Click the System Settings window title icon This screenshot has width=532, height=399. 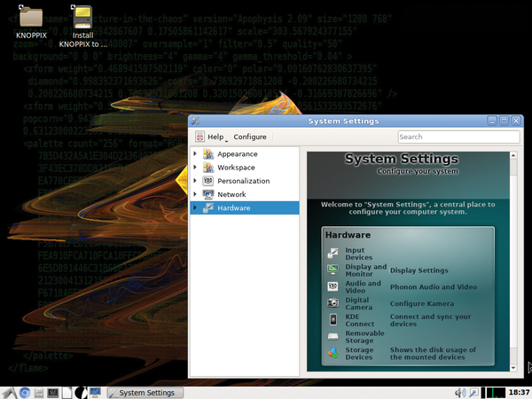195,121
